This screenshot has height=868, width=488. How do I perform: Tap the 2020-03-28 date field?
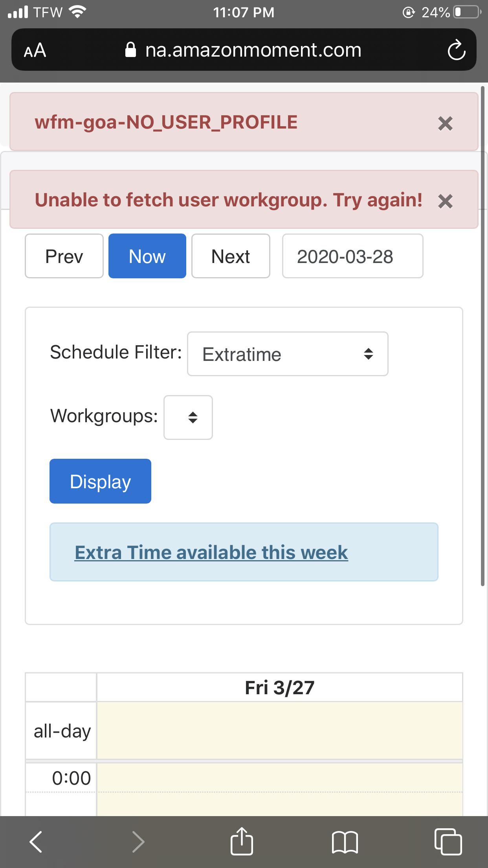pyautogui.click(x=352, y=256)
